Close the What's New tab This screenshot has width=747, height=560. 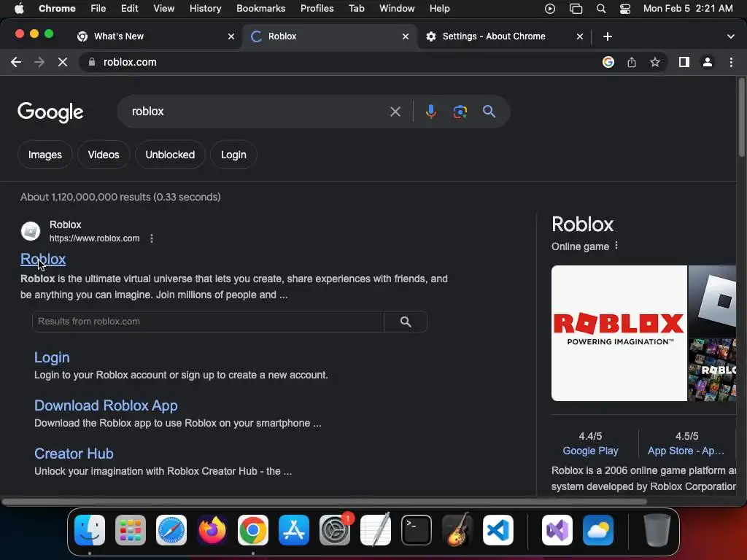click(x=231, y=36)
